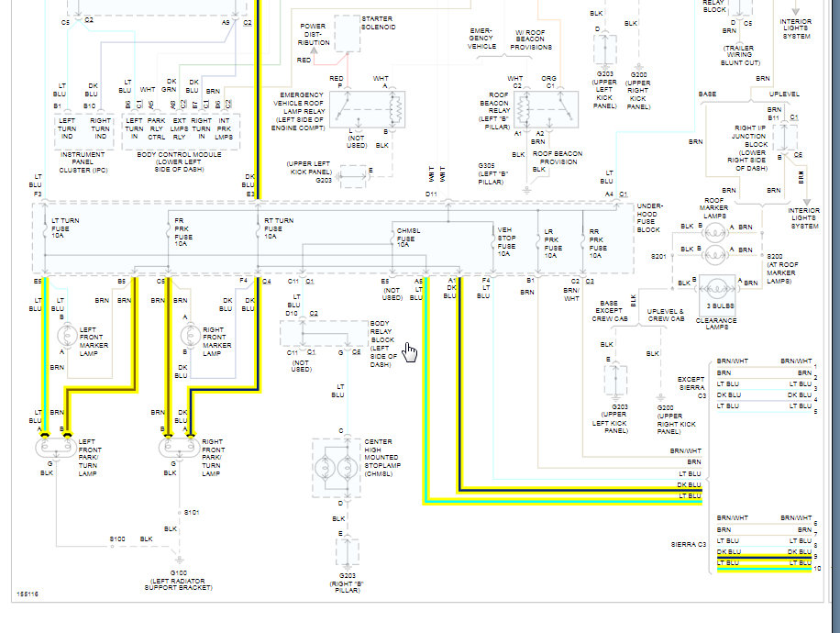Click the "RIGHT FRONT PARK/TURN LAMP" text
The image size is (840, 633).
(x=213, y=458)
